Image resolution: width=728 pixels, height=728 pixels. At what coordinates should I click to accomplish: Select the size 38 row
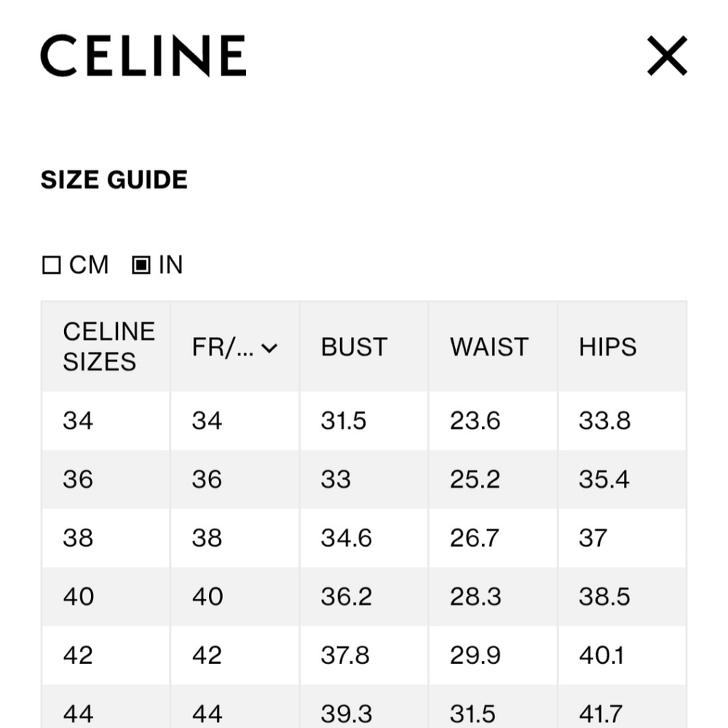click(x=78, y=538)
